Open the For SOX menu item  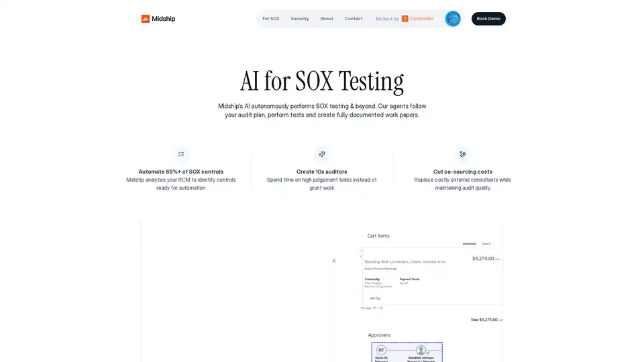tap(271, 19)
